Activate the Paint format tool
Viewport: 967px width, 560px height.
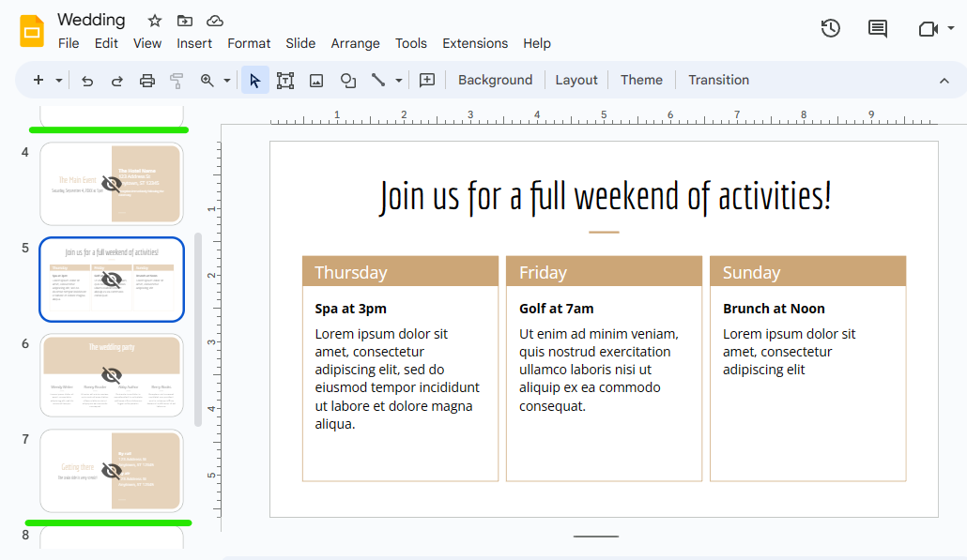177,81
